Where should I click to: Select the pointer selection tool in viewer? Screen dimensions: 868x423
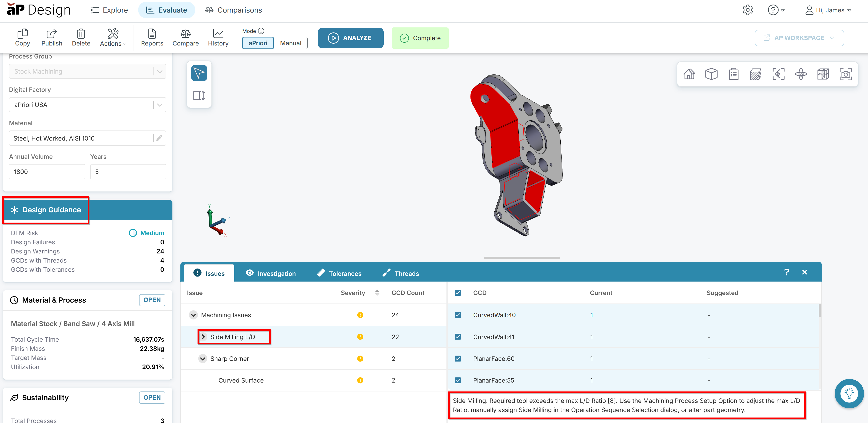[x=199, y=73]
